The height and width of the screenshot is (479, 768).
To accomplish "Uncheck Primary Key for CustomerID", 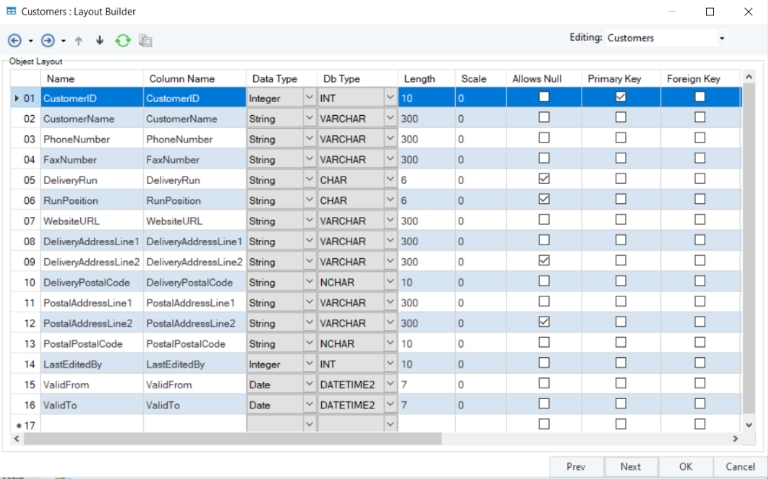I will [621, 97].
